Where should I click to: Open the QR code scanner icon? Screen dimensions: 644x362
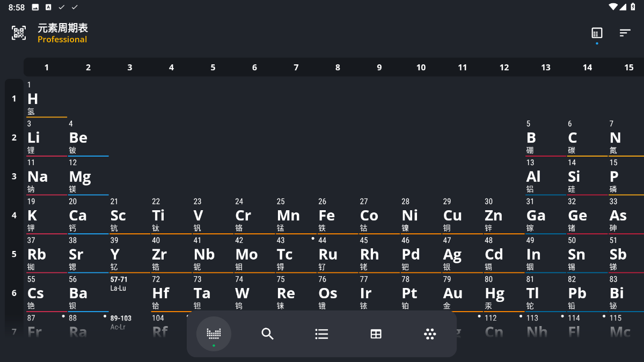click(x=19, y=33)
